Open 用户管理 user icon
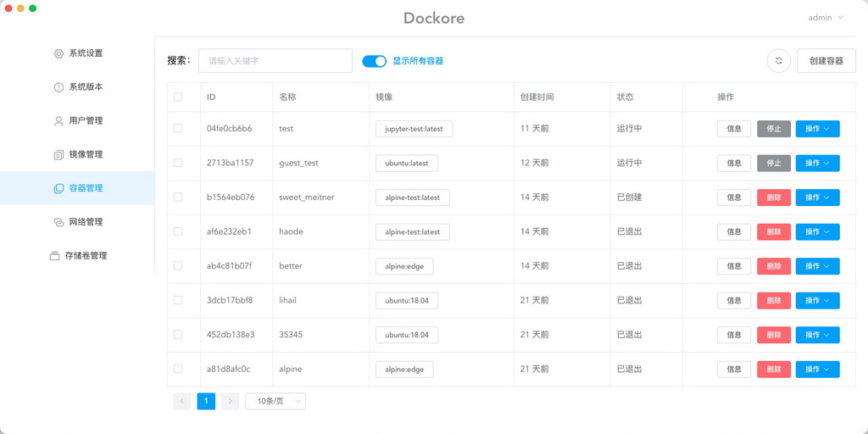868x434 pixels. 58,121
